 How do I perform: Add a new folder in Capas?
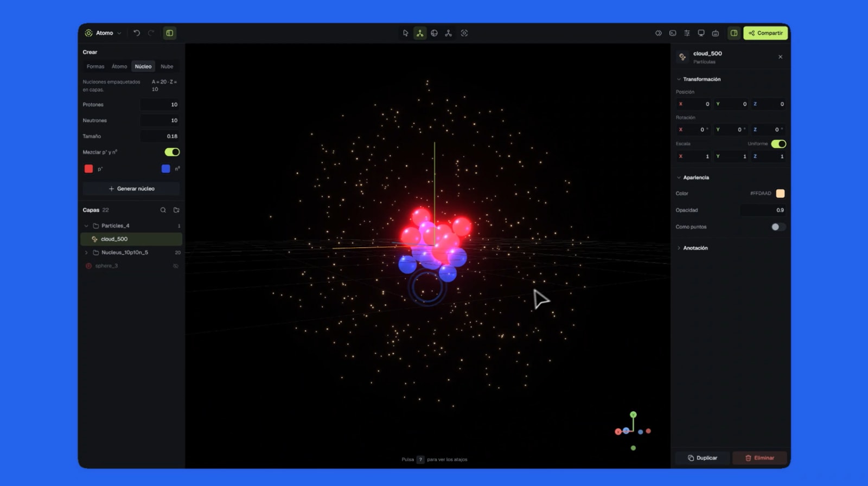pos(176,210)
